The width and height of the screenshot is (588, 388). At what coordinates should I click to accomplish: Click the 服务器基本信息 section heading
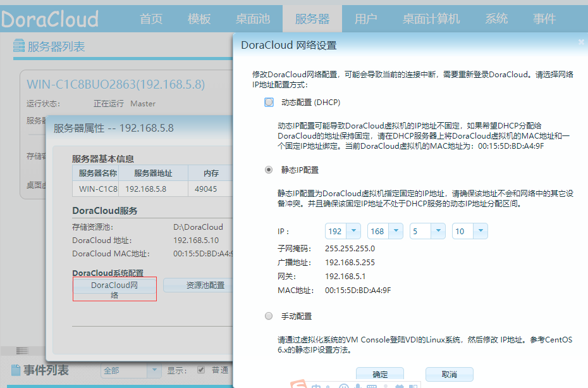point(103,159)
